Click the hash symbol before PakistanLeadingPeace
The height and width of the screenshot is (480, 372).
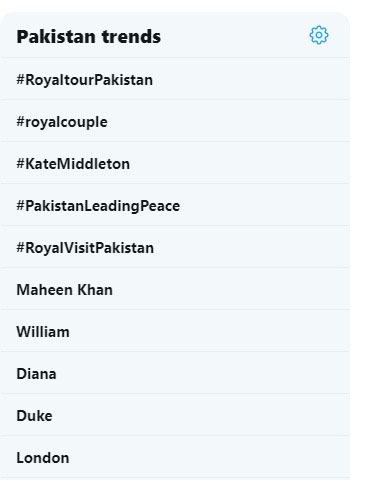pos(21,206)
